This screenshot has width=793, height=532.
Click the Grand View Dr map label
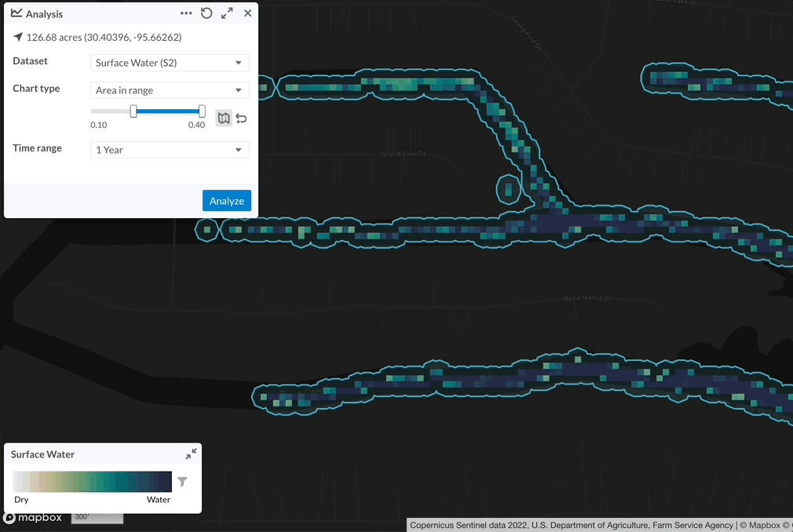coord(404,154)
